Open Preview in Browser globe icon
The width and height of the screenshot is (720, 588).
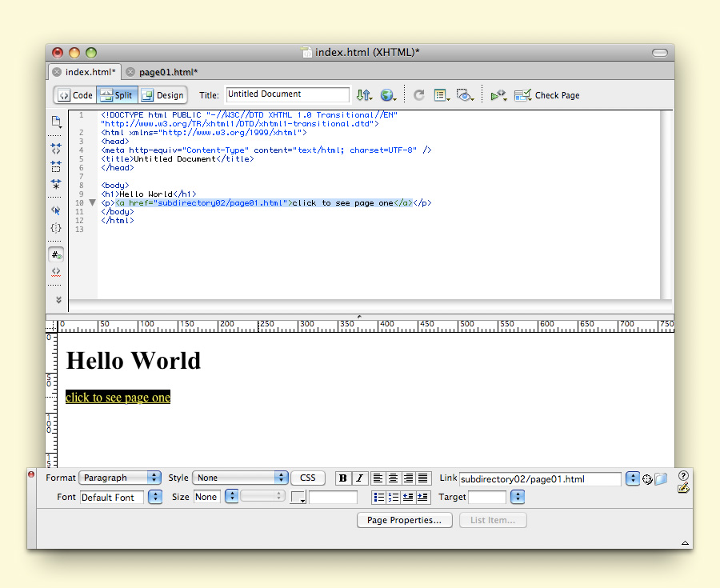click(x=388, y=95)
